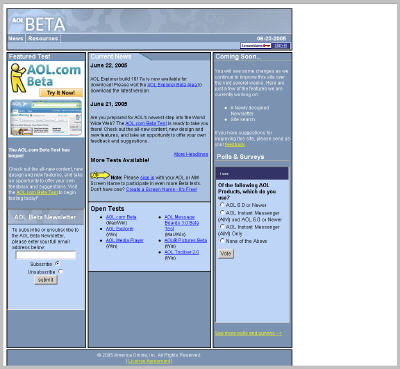Follow the sign in link in the Note
The width and height of the screenshot is (400, 369).
point(147,178)
